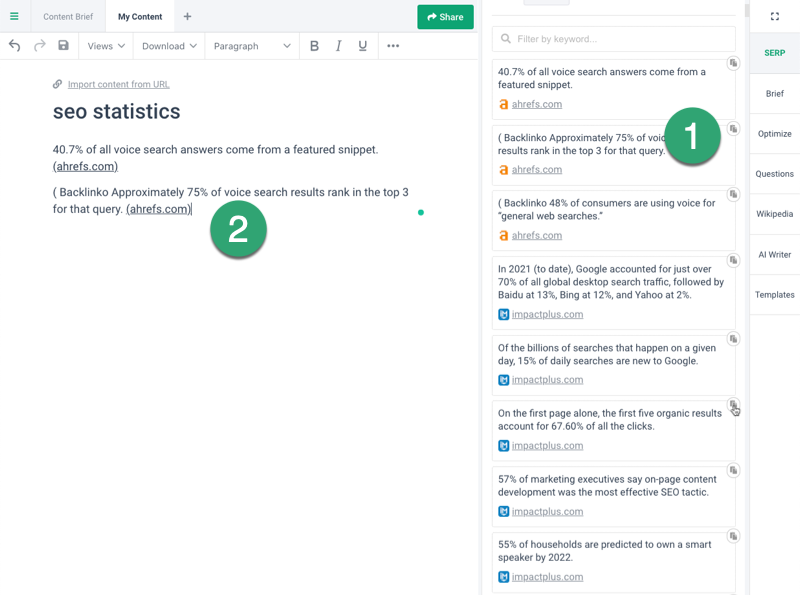Toggle bold formatting
The width and height of the screenshot is (800, 595).
coord(314,46)
